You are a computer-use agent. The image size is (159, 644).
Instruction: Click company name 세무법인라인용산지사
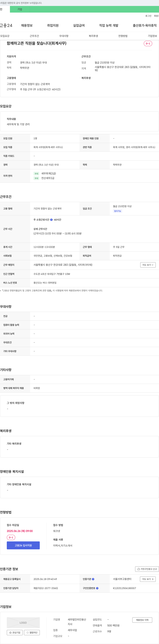pos(77,622)
